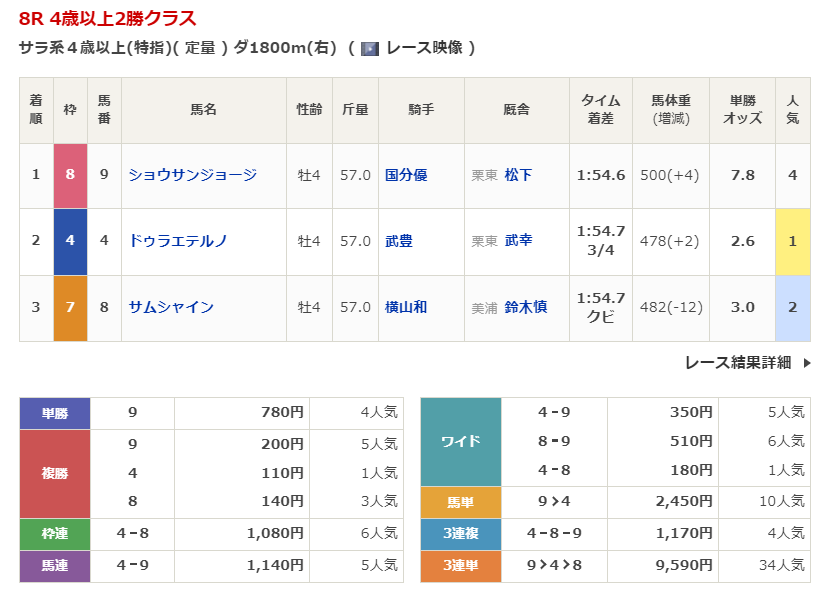Open trainer 松下 stable page
The width and height of the screenshot is (828, 593).
pos(518,175)
